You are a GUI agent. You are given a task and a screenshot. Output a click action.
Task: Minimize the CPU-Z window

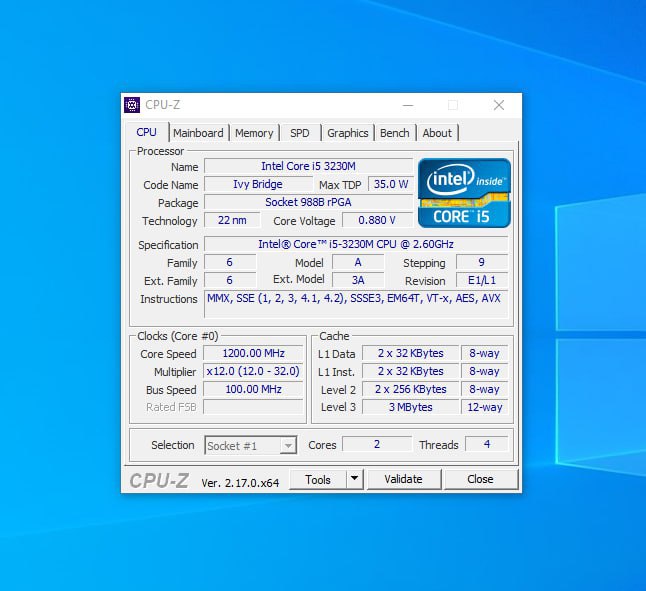tap(408, 105)
